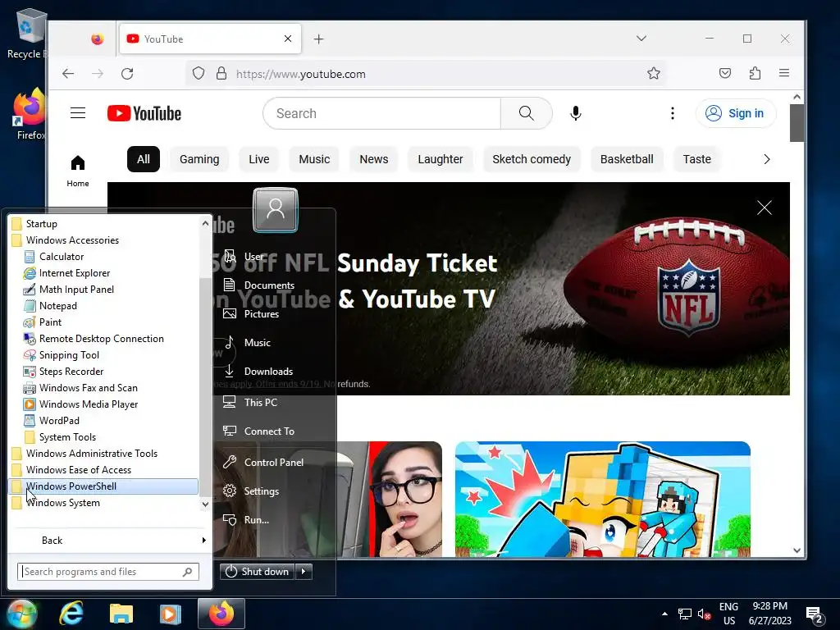Open the user account picture in start menu
The height and width of the screenshot is (630, 840).
[x=276, y=209]
